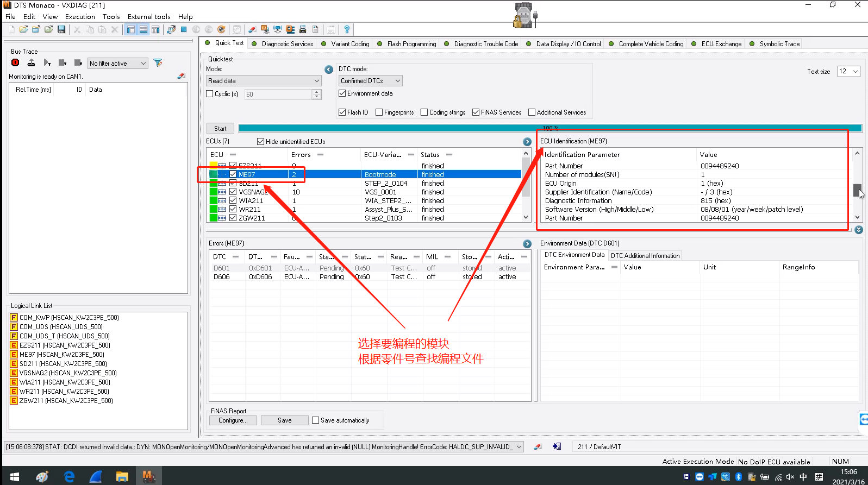Enable the Additional Services checkbox

click(532, 112)
